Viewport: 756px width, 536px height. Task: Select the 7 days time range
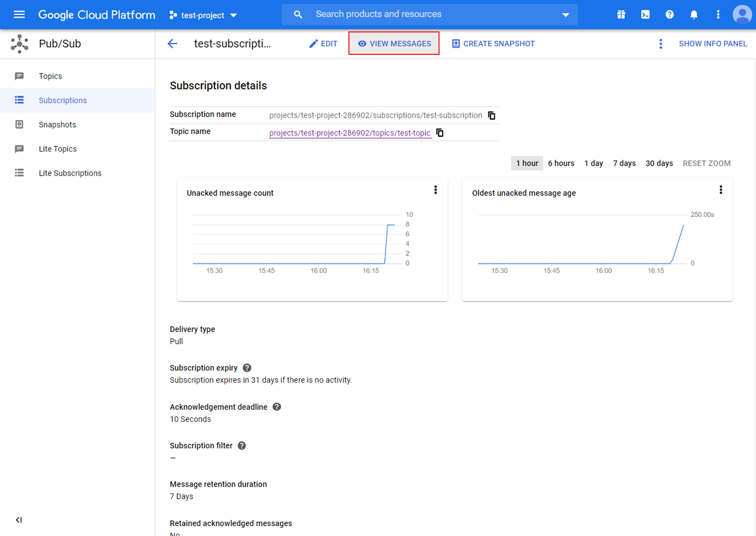click(624, 163)
